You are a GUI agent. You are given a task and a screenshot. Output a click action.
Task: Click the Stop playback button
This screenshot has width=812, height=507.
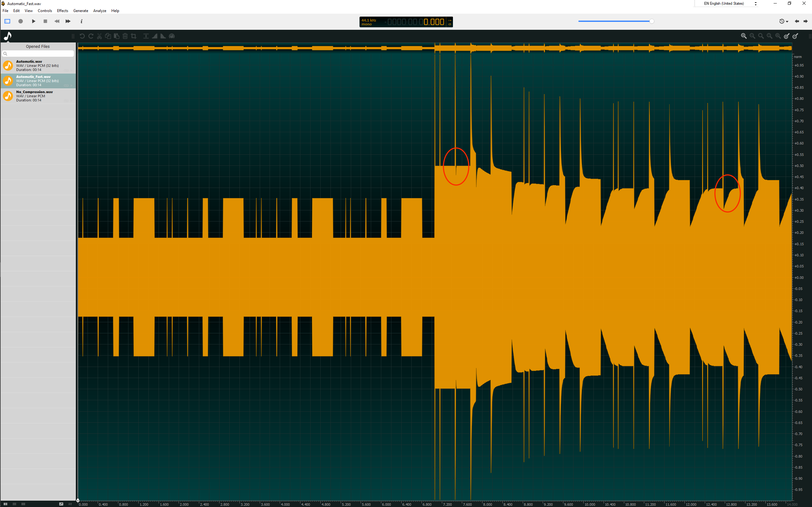(45, 21)
